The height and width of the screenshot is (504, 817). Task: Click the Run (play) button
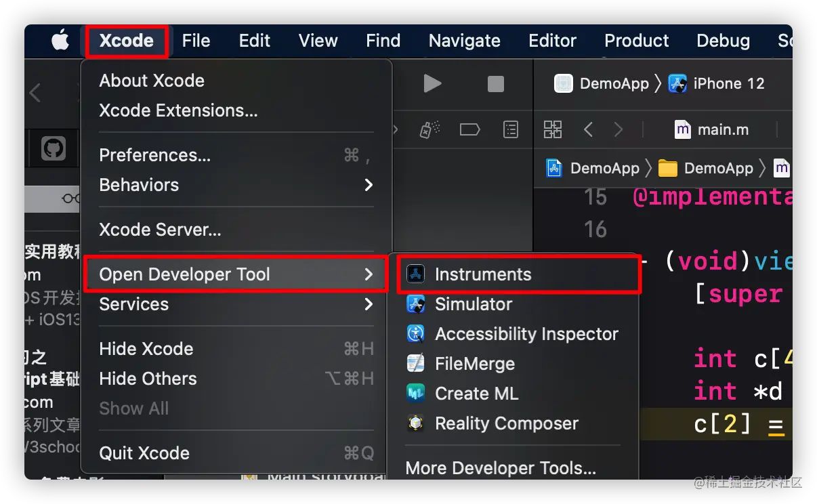pyautogui.click(x=432, y=84)
